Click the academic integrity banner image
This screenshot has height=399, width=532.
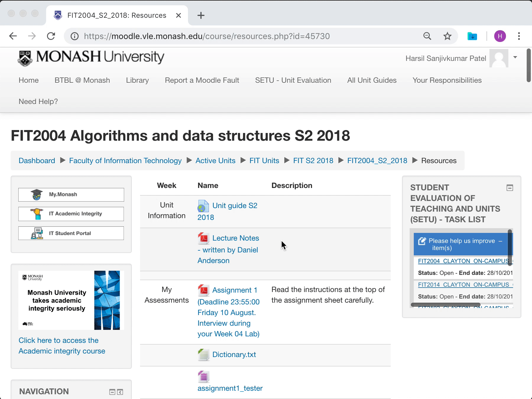click(x=71, y=300)
